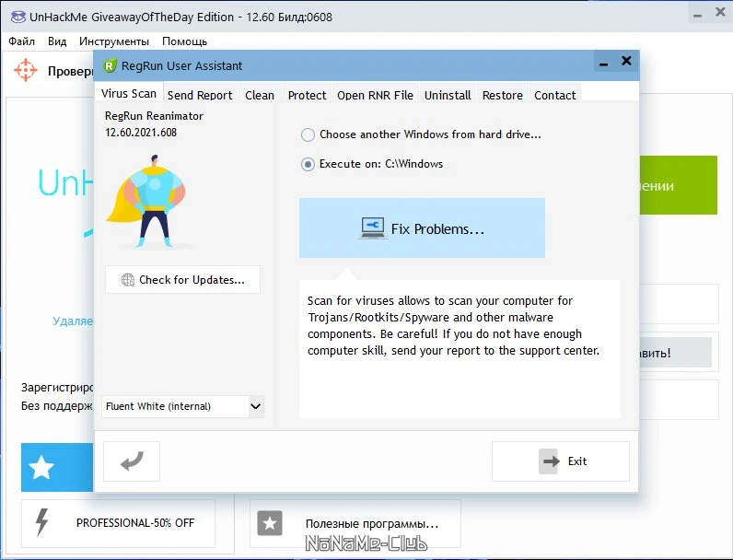Click the green RegRun R logo icon
This screenshot has width=733, height=560.
109,66
